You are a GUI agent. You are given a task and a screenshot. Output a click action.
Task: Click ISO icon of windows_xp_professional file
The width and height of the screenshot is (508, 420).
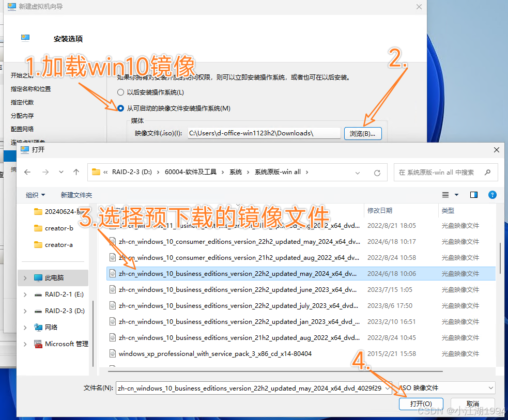[x=113, y=353]
